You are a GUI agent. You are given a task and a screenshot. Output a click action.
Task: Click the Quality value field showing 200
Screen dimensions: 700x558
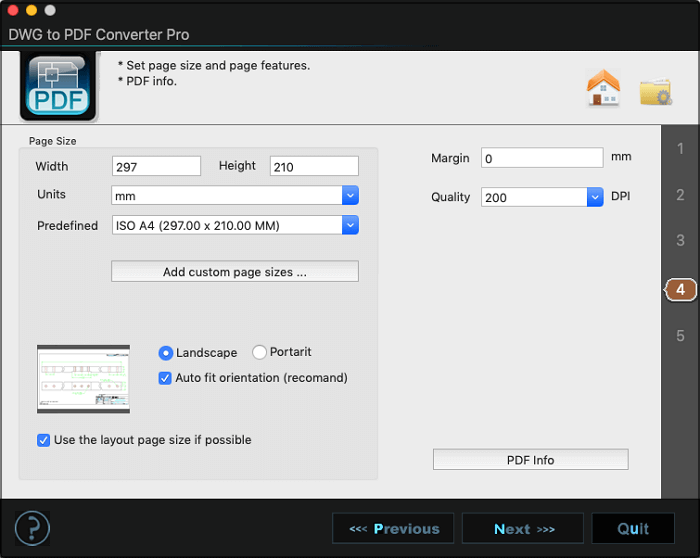point(534,197)
